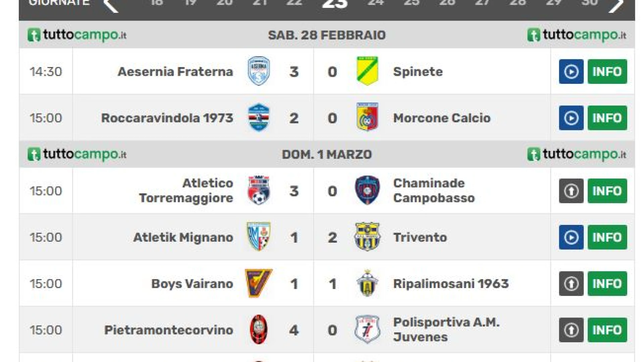Click the blue play icon for Atletik Mignano vs Trivento

point(571,237)
